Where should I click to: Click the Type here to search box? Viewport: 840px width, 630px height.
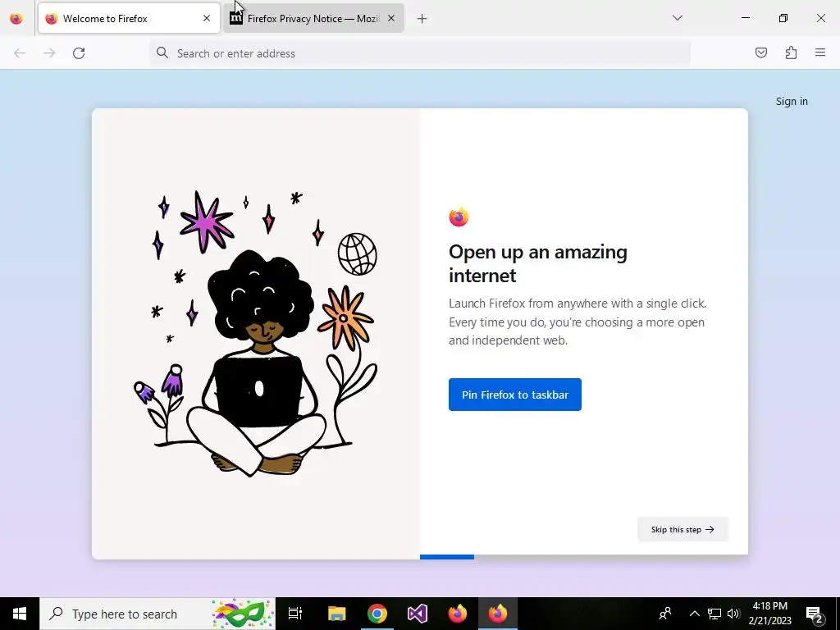pos(157,614)
